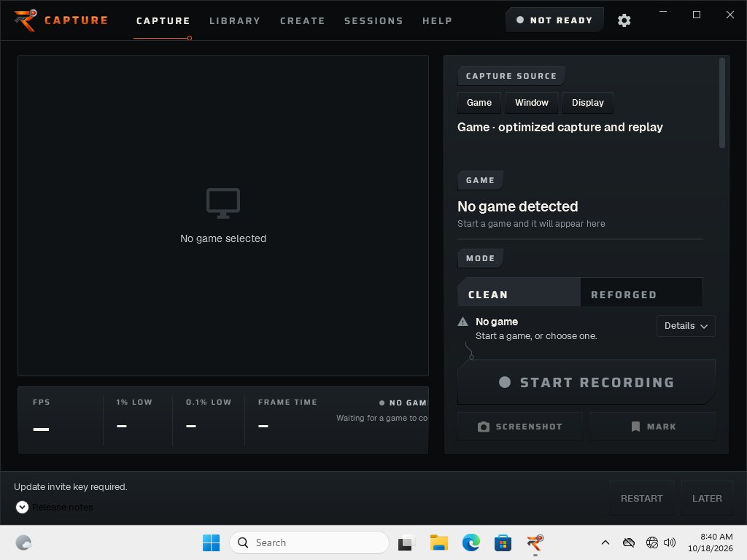
Task: Click the Capture app taskbar icon
Action: pyautogui.click(x=535, y=542)
